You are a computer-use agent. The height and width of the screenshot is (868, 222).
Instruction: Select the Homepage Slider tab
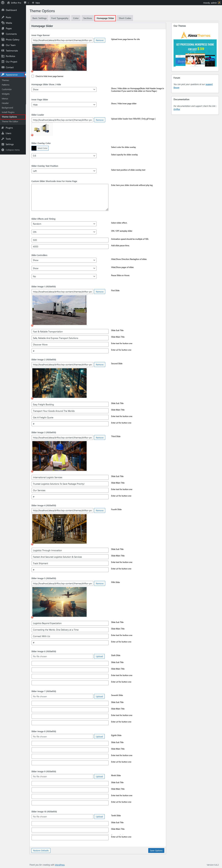(105, 18)
